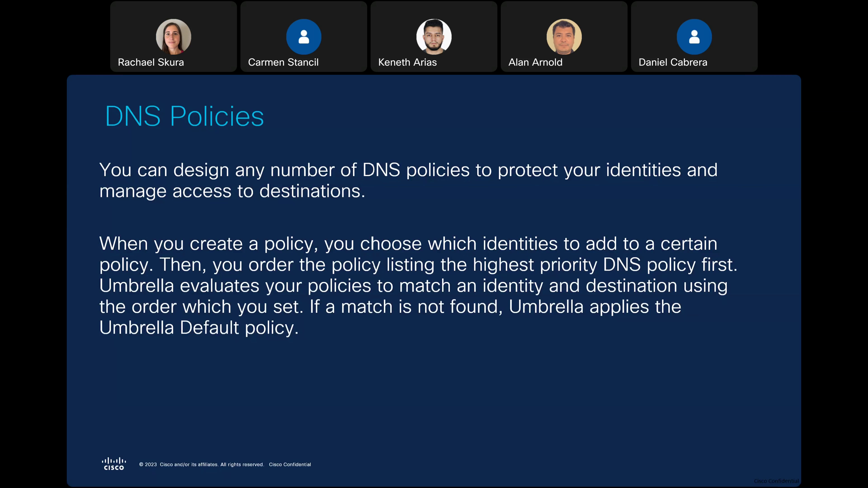Click Carmen Stancil's blue avatar icon

coord(304,37)
